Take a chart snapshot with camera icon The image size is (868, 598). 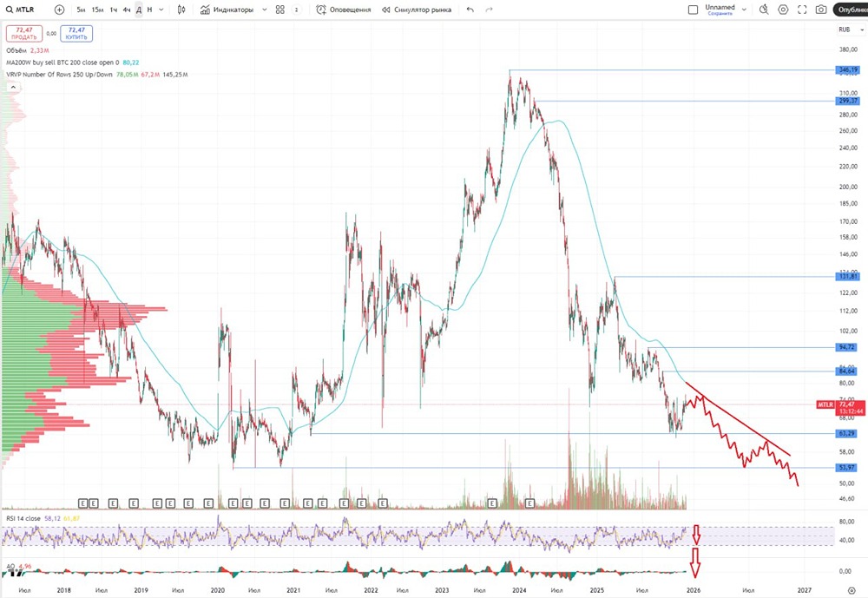point(821,10)
